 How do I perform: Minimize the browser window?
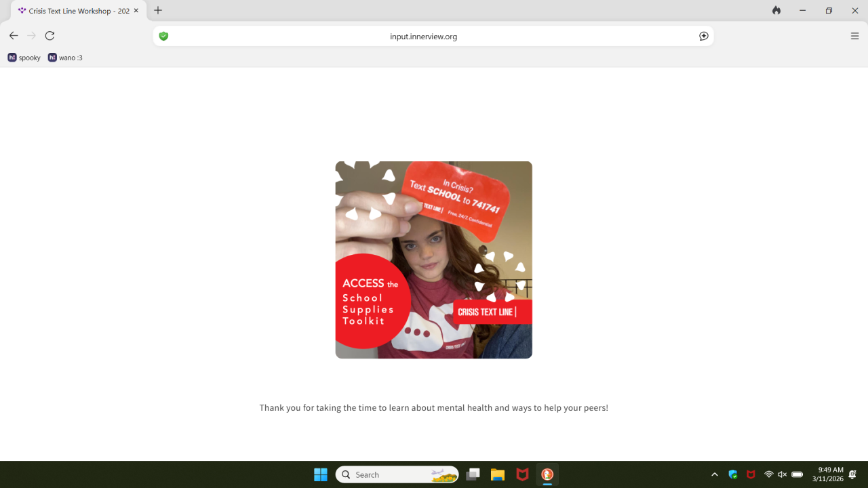803,11
